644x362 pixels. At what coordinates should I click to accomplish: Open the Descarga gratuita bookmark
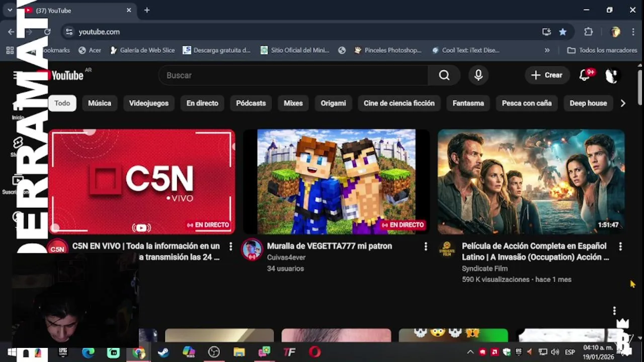tap(217, 50)
